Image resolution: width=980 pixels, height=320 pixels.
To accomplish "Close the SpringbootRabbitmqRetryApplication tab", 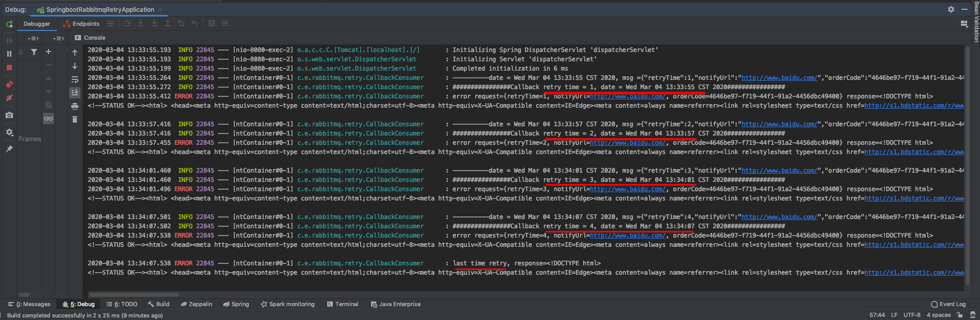I will click(160, 10).
